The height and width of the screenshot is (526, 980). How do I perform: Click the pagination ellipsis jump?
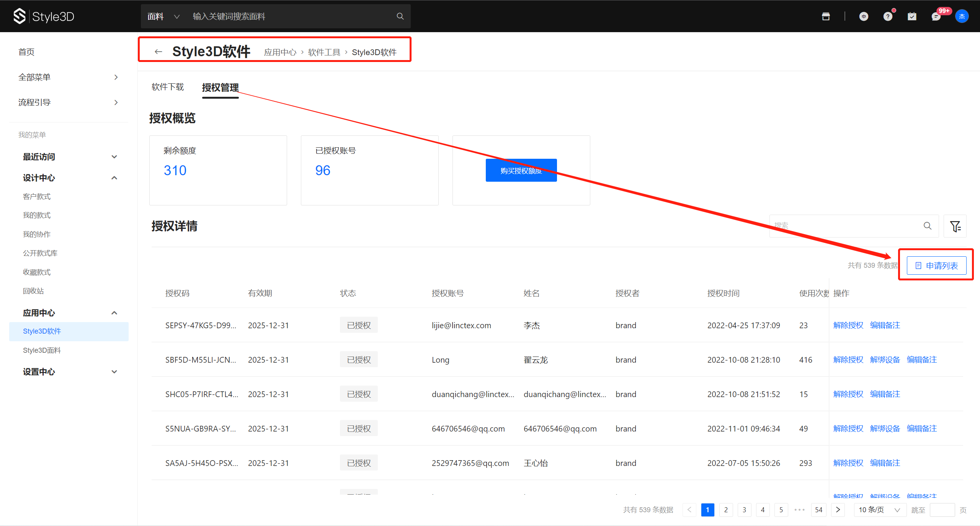point(800,510)
